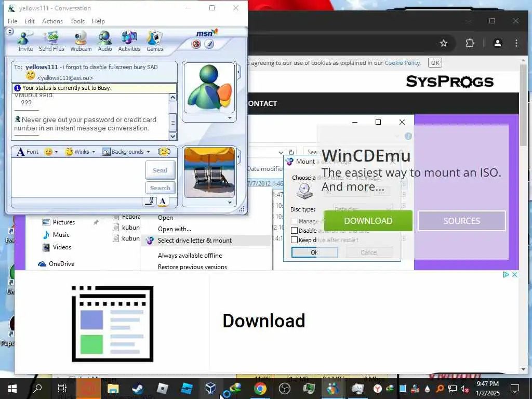Open the Activities icon
Screen dimensions: 532x399
[x=129, y=42]
